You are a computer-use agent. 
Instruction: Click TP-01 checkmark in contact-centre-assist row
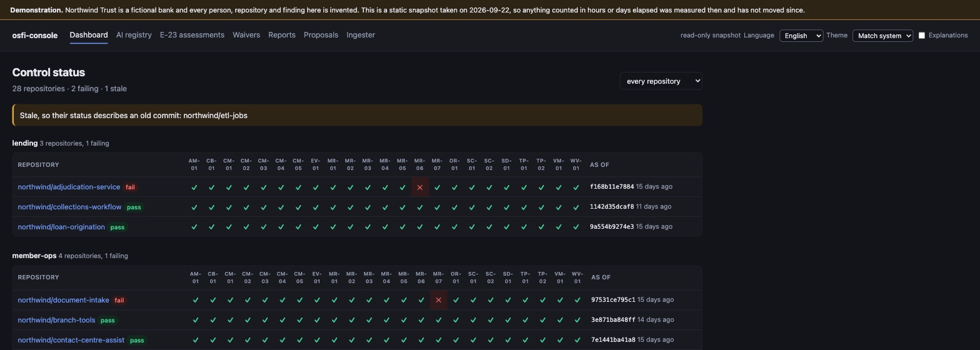click(x=525, y=340)
